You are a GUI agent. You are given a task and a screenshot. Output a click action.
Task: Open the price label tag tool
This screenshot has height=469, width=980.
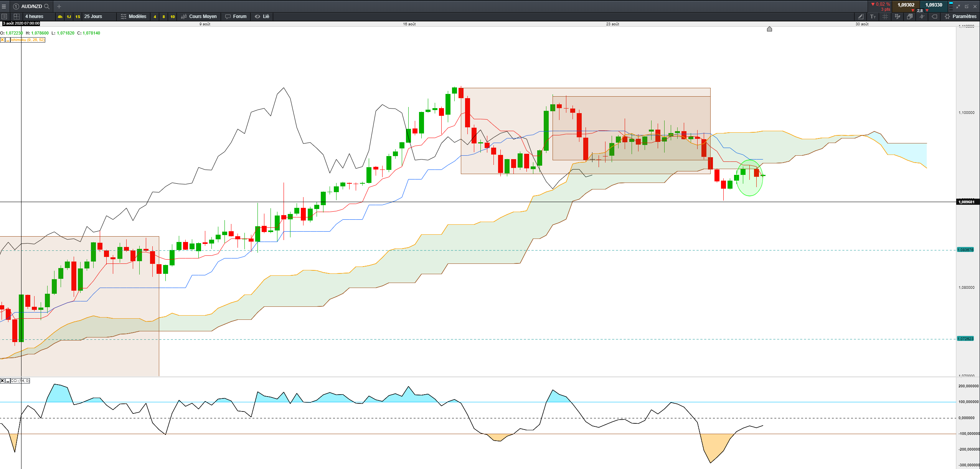[934, 16]
